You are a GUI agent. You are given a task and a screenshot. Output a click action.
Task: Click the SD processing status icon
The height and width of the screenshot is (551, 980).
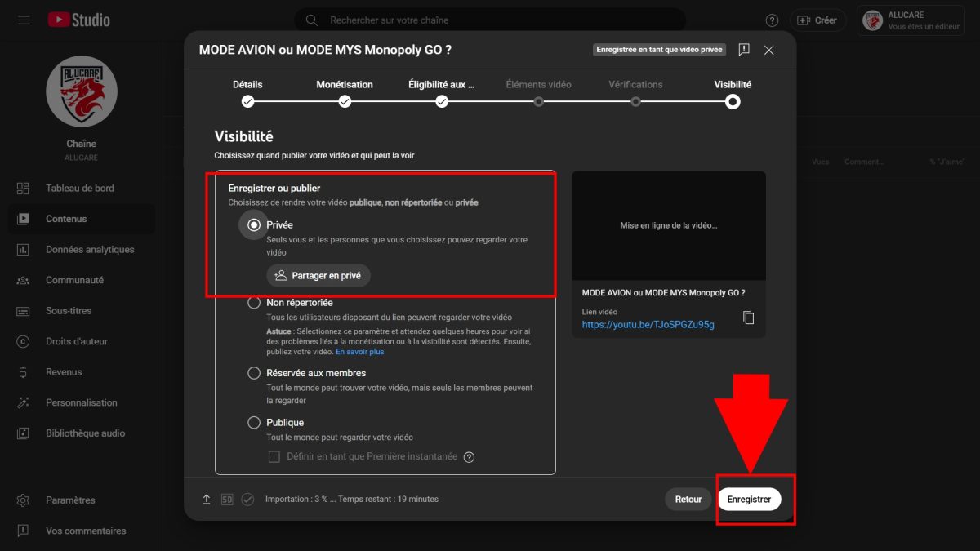coord(227,500)
